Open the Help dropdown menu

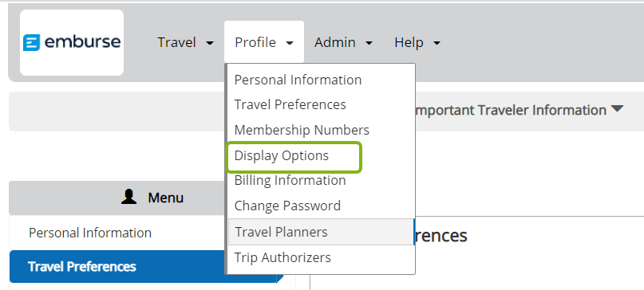coord(417,42)
